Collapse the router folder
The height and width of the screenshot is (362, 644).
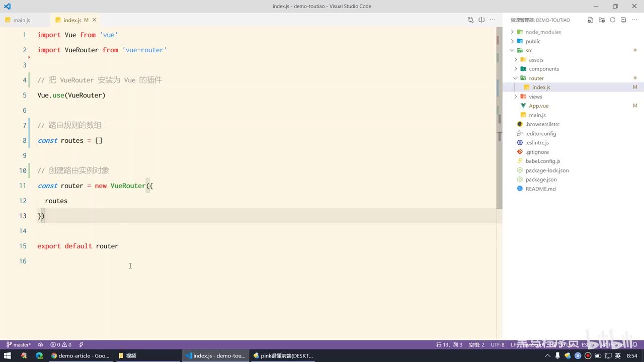click(x=573, y=78)
